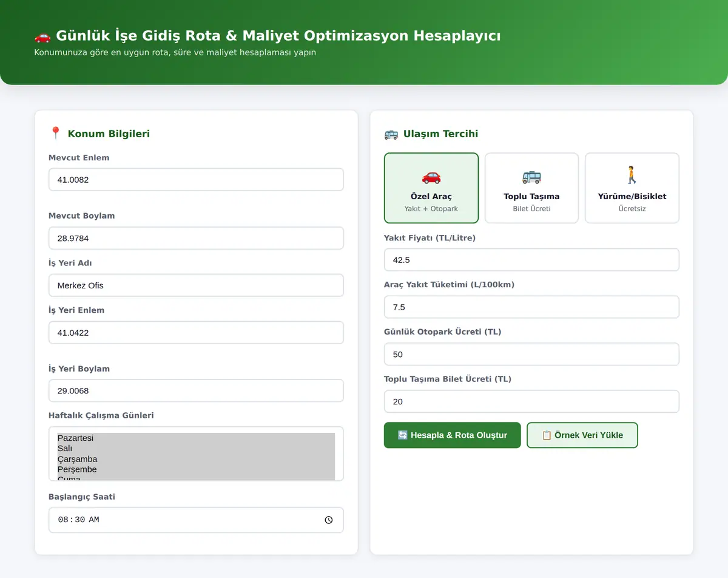The image size is (728, 578).
Task: Click the subtitle starting with Konumunuza göre
Action: (x=175, y=52)
